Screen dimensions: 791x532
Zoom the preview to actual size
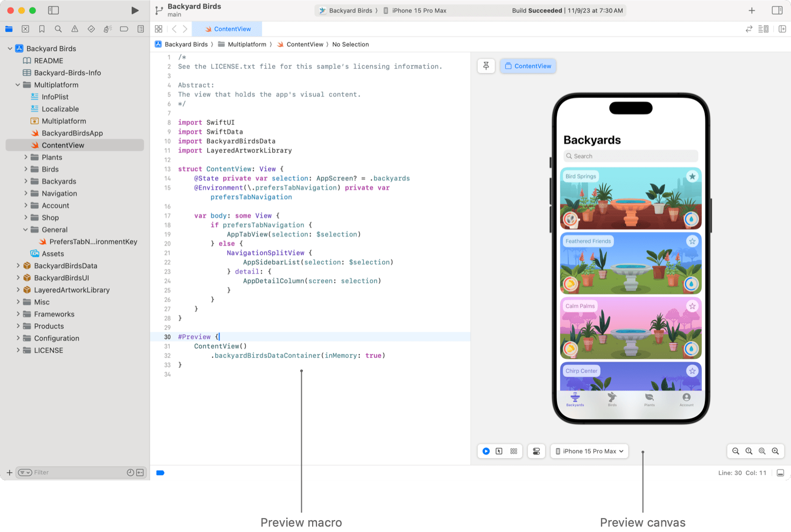[749, 451]
